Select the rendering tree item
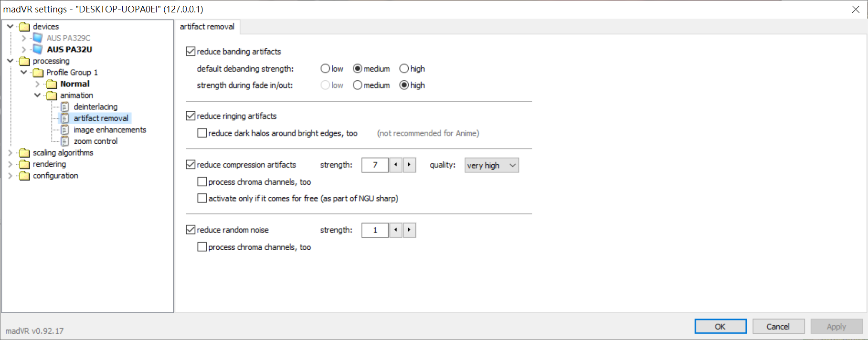 [49, 164]
